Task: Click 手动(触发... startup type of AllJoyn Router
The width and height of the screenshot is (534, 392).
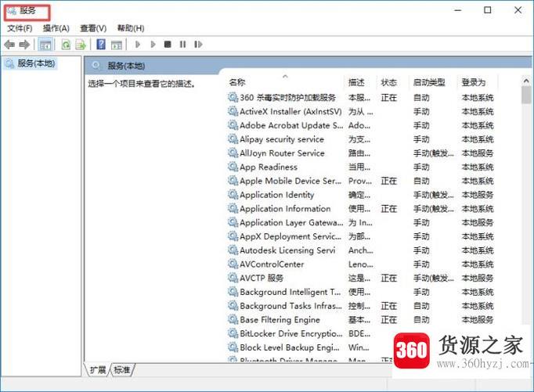Action: pos(433,153)
